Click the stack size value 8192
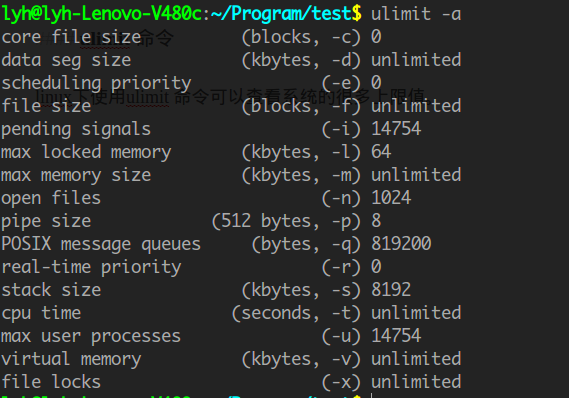 (x=391, y=290)
